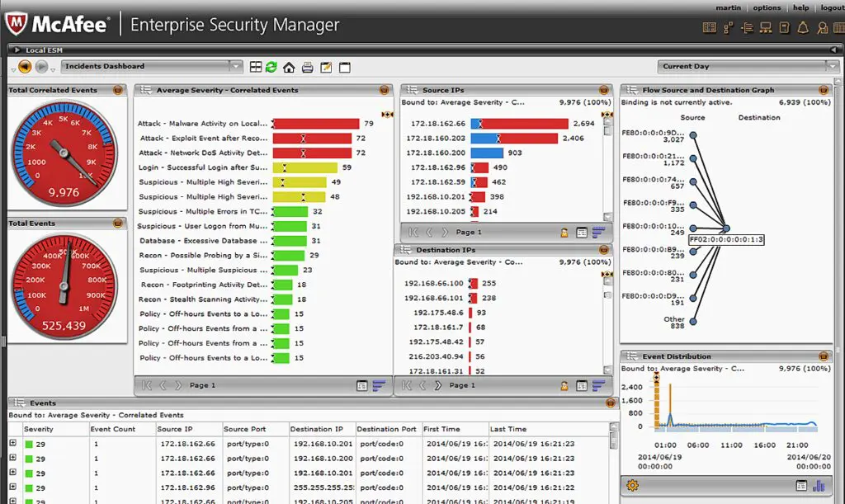Image resolution: width=845 pixels, height=504 pixels.
Task: Open the help menu
Action: click(801, 7)
